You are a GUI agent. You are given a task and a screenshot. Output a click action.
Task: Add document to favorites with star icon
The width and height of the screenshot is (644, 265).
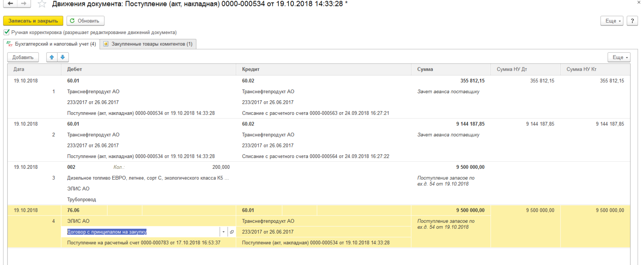42,4
